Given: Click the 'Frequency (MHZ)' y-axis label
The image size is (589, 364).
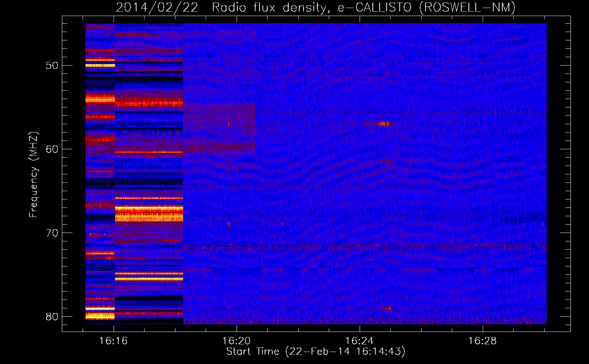Looking at the screenshot, I should pos(33,175).
